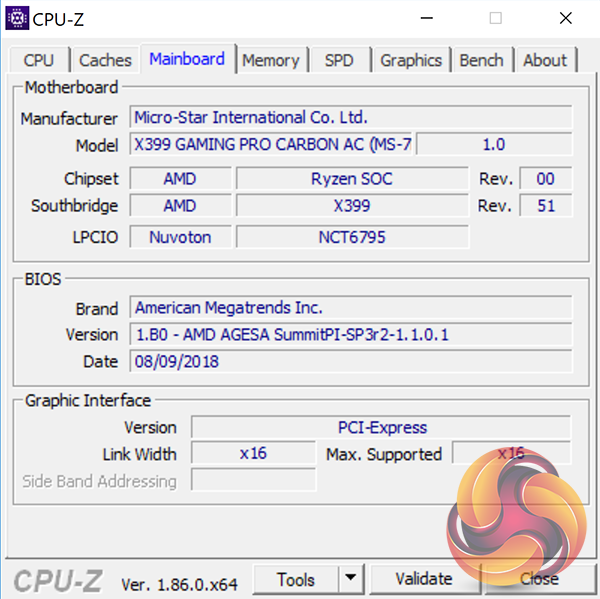The image size is (600, 599).
Task: Close the CPU-Z window with the X
Action: point(566,18)
